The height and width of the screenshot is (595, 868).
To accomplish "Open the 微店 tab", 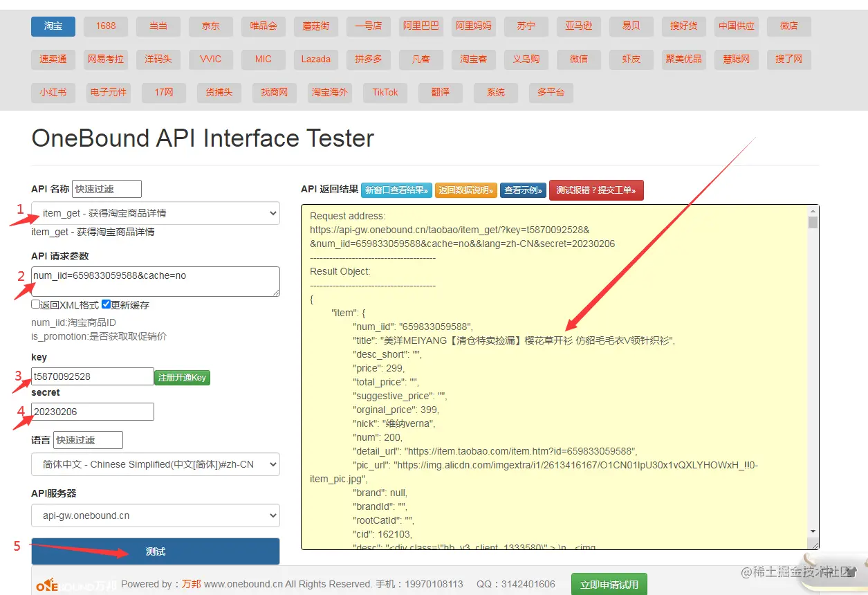I will [789, 26].
